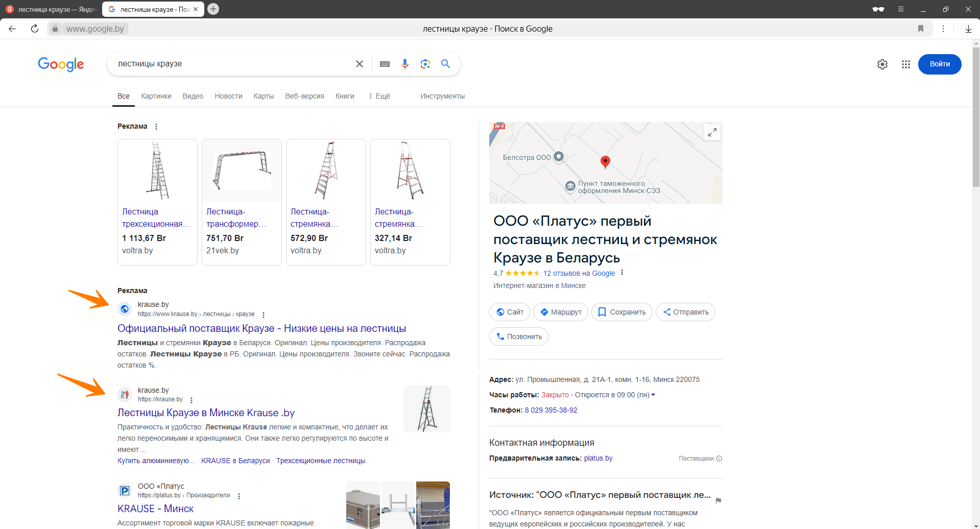Click the Сохранить button
This screenshot has height=529, width=980.
coord(622,312)
